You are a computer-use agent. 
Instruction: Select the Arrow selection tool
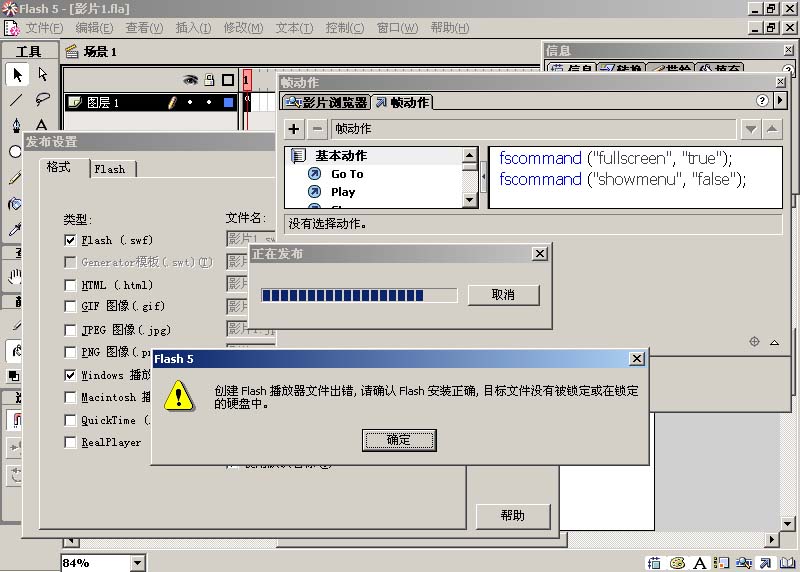tap(17, 75)
